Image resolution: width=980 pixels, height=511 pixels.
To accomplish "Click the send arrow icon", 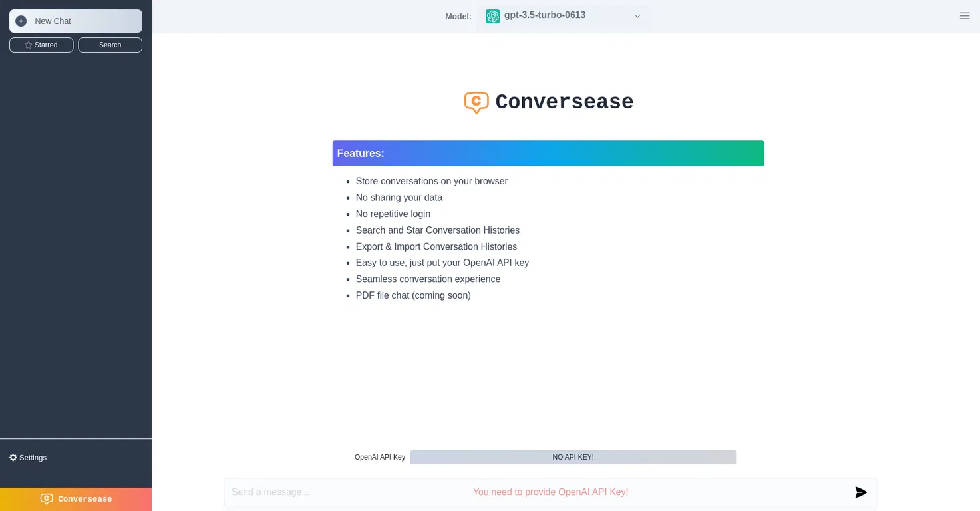I will (x=861, y=492).
